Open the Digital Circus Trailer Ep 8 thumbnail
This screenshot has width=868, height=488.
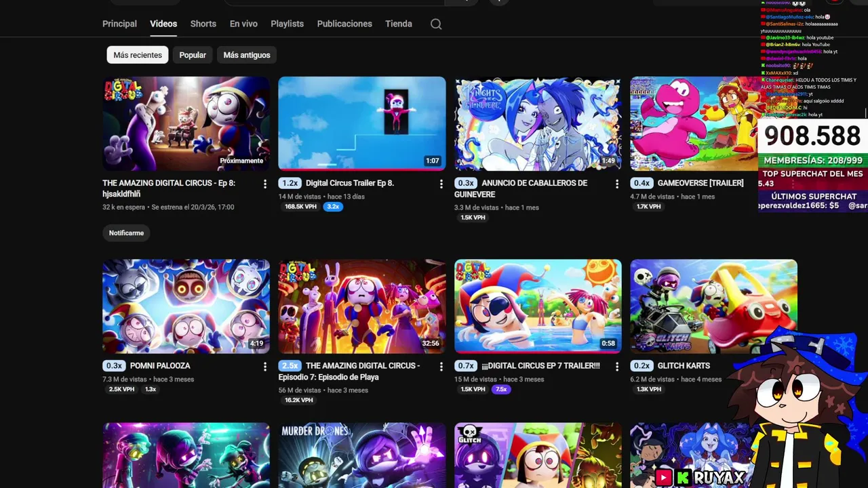tap(362, 123)
